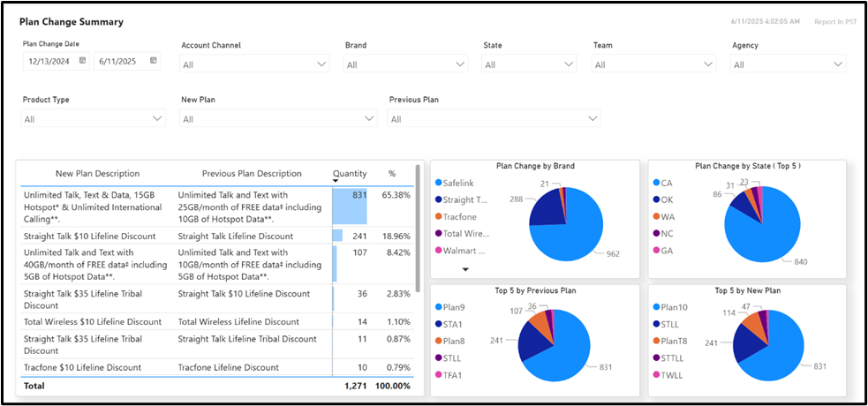Select row 'Straight Talk $10 Lifeline Discount' new plan

90,237
